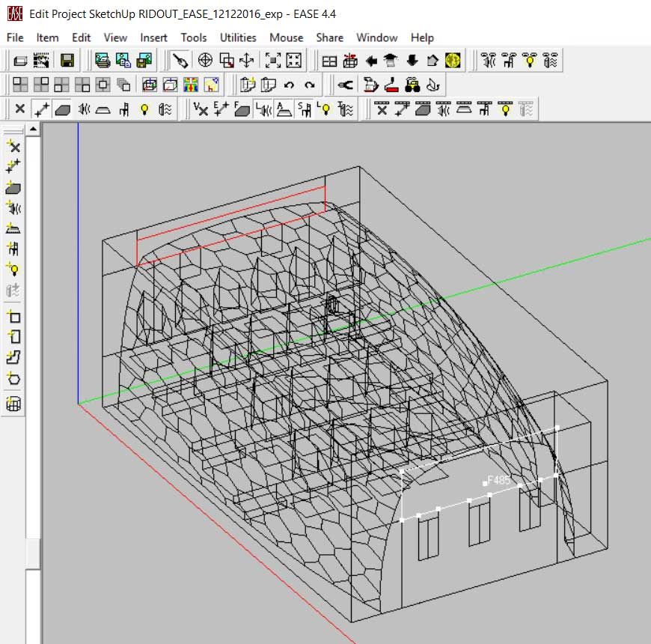Click the save picture to file icon
This screenshot has width=651, height=644.
tap(144, 61)
